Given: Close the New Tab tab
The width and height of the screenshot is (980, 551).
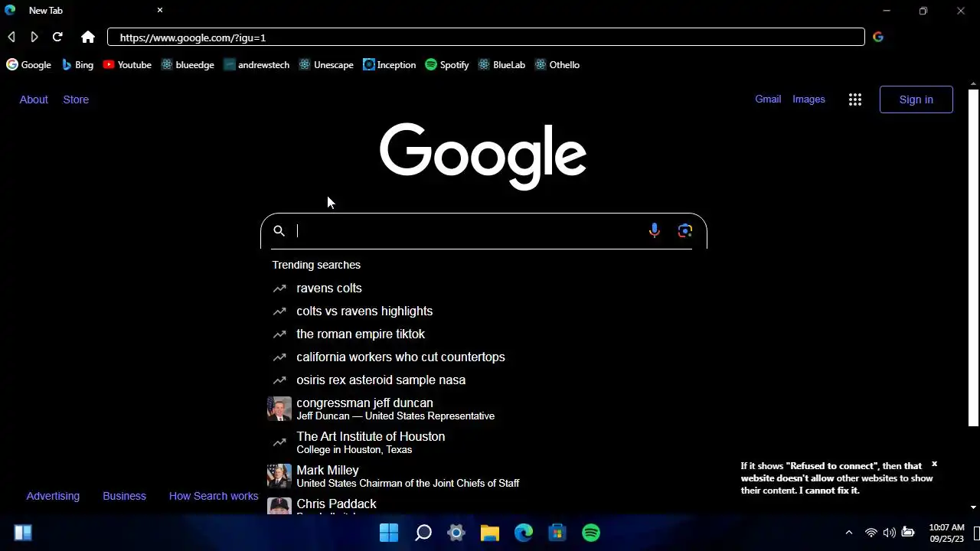Looking at the screenshot, I should click(x=160, y=10).
